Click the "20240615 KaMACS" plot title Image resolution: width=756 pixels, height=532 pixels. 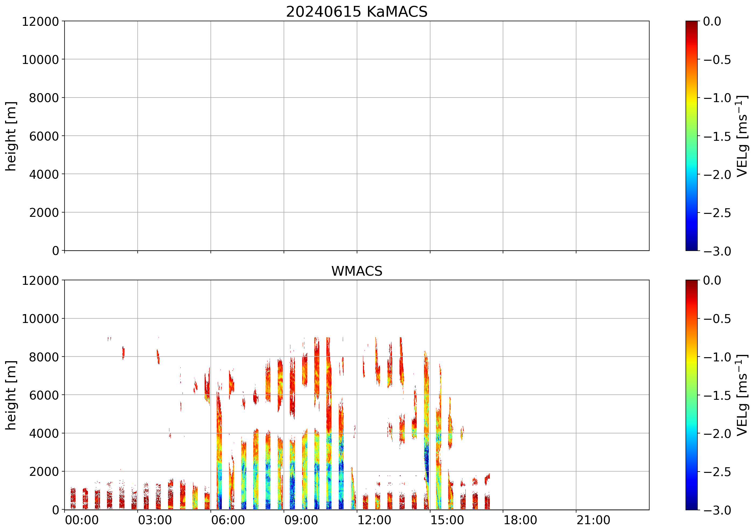coord(356,12)
